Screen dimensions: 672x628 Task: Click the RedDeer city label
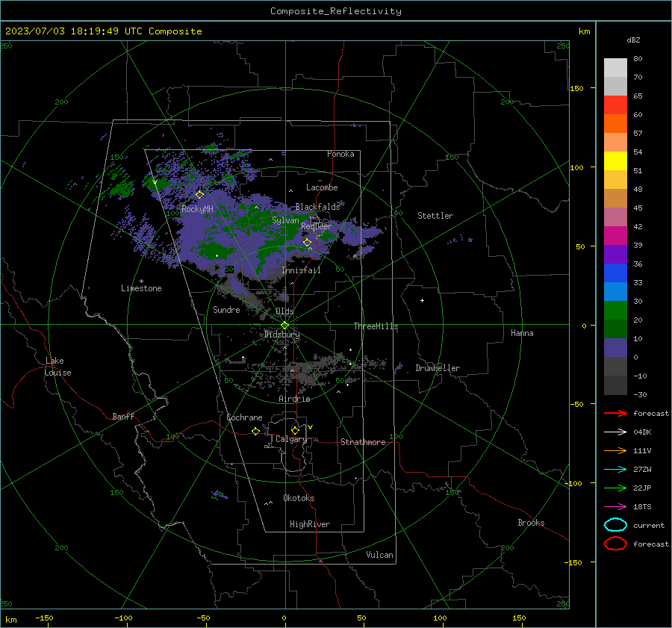tap(317, 226)
